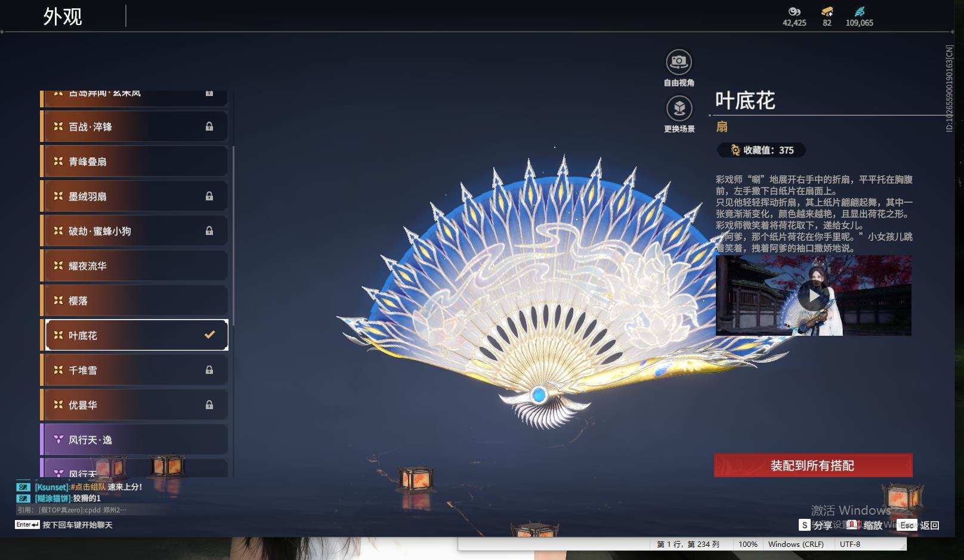Click the 外观 appearance title
This screenshot has width=964, height=560.
63,16
